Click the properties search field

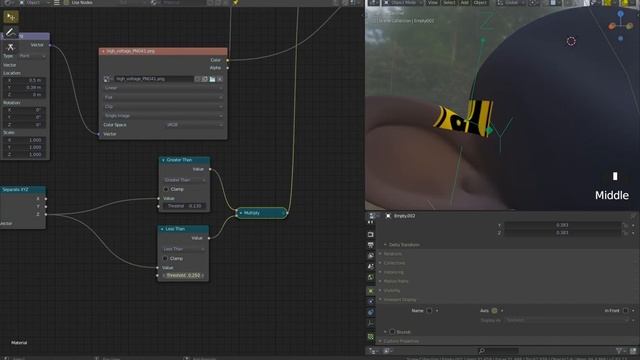pos(499,351)
